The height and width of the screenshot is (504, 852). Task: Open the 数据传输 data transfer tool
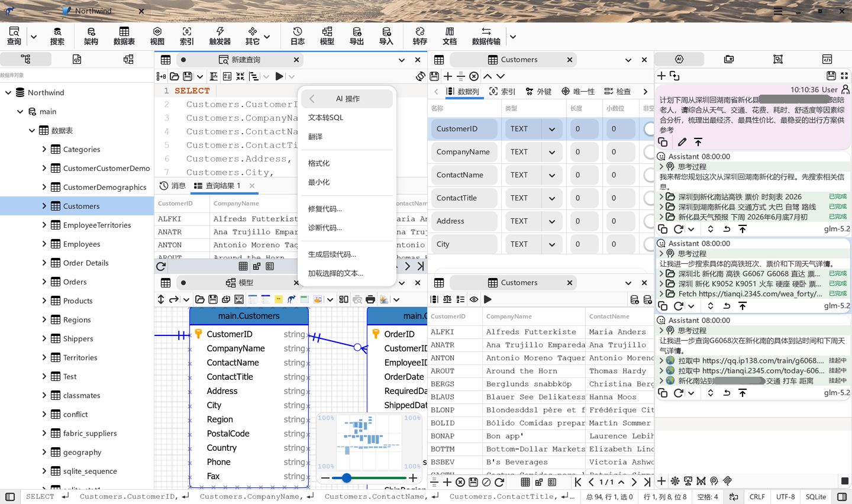tap(486, 36)
